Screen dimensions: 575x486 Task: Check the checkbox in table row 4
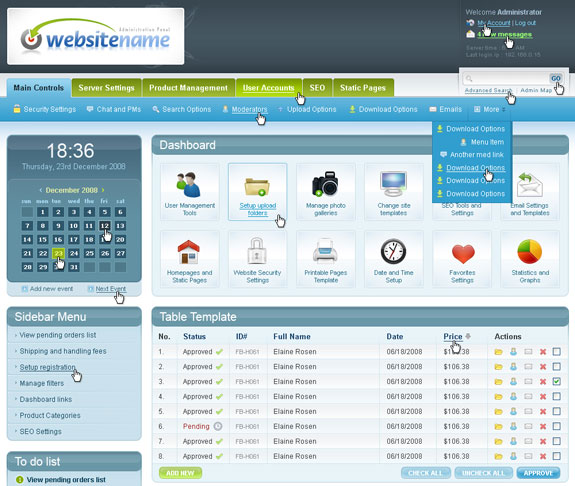tap(556, 397)
